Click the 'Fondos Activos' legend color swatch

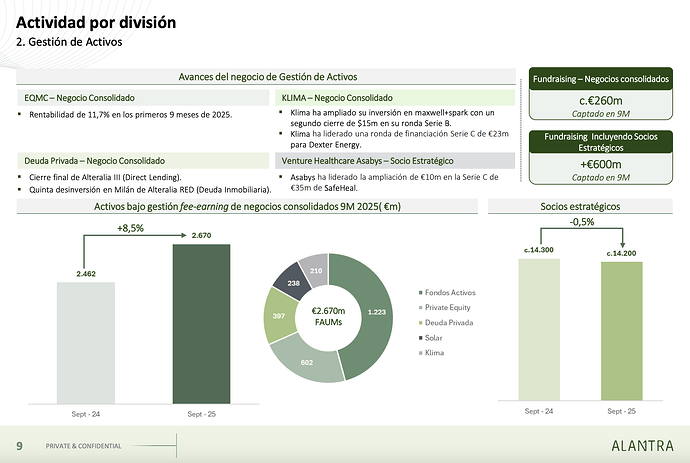coord(421,293)
